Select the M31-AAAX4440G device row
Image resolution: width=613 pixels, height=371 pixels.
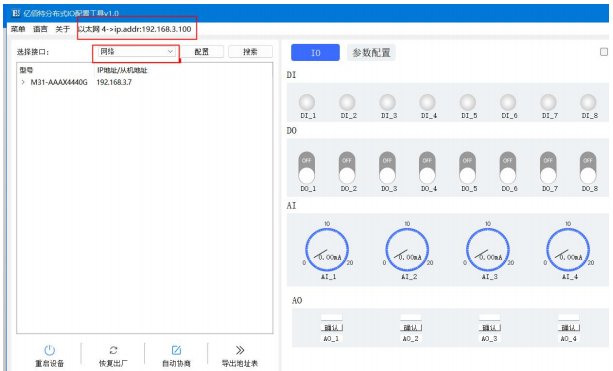pyautogui.click(x=144, y=82)
